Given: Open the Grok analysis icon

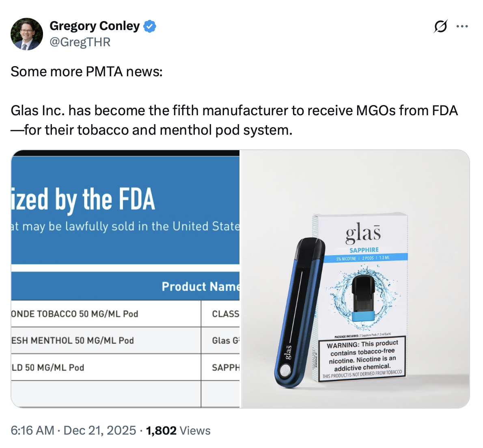Looking at the screenshot, I should (441, 26).
